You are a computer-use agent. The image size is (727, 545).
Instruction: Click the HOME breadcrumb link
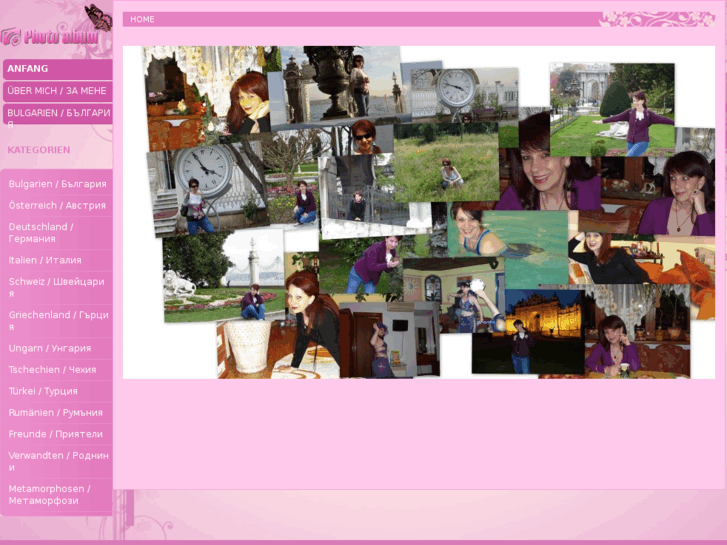click(x=142, y=19)
